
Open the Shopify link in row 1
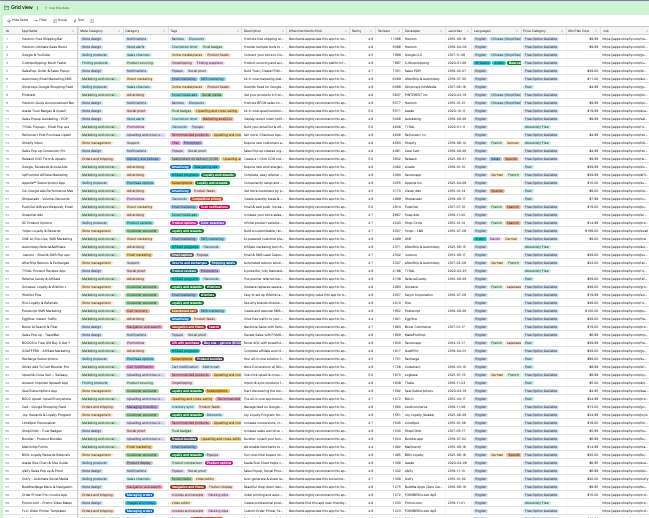[x=625, y=39]
